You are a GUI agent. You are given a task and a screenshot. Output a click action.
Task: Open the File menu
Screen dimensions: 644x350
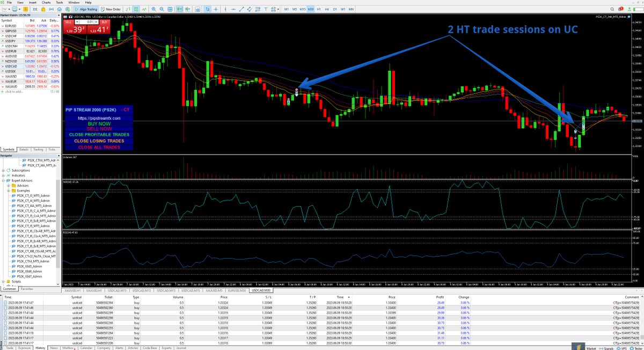9,3
